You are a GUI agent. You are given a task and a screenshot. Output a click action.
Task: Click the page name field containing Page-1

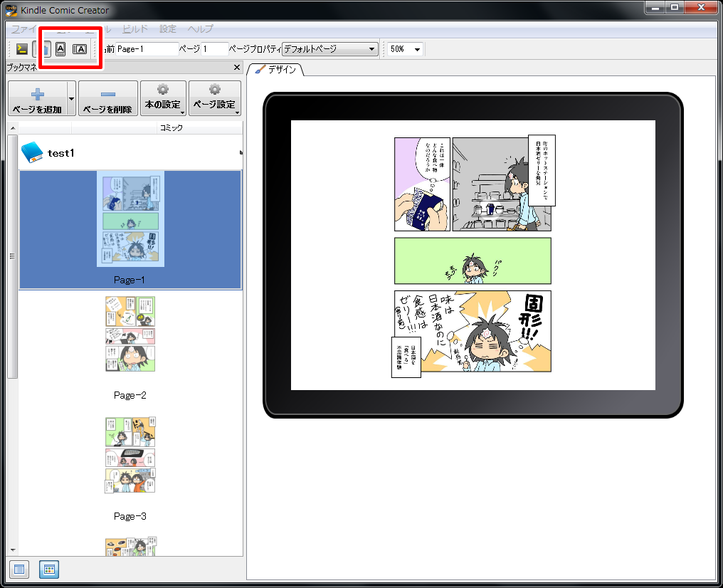point(147,49)
